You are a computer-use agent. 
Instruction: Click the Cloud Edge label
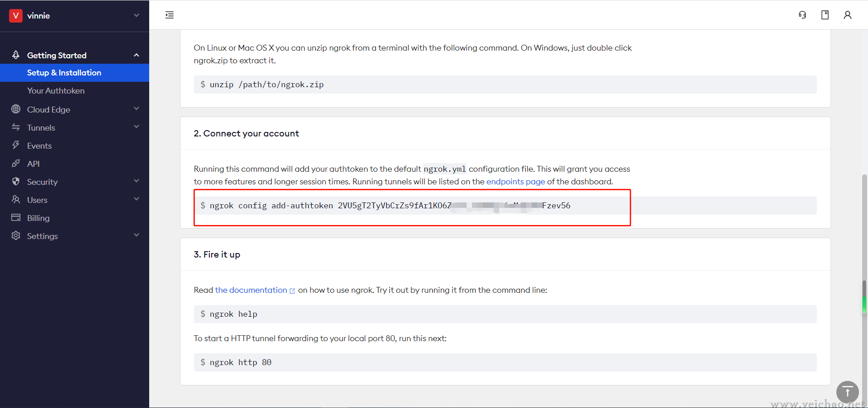(x=48, y=110)
